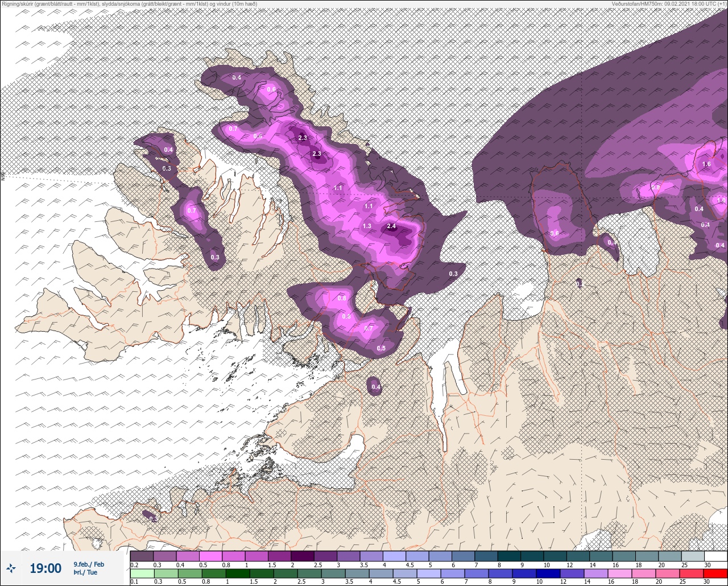
Task: Click the 'Rigning/skúrir' map title text
Action: pyautogui.click(x=131, y=4)
